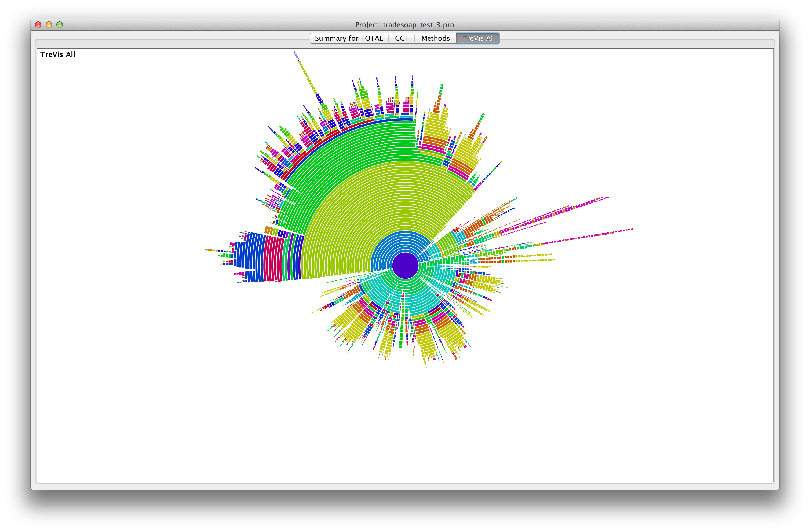The image size is (810, 532).
Task: Click the purple root node circle
Action: pos(405,265)
